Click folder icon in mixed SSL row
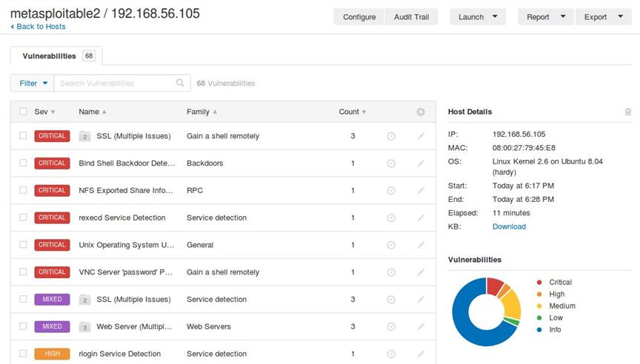The image size is (640, 364). click(x=84, y=299)
